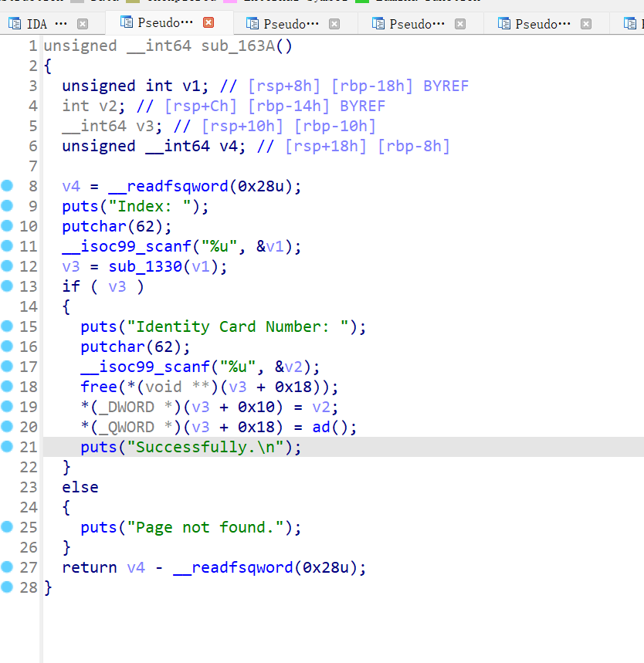
Task: Click the "Page not found." string
Action: point(205,528)
